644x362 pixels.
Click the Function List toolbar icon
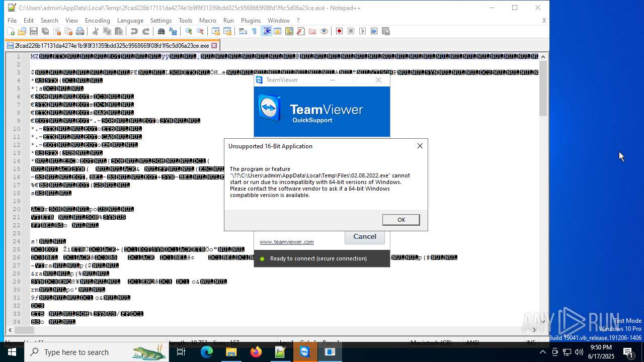tap(300, 31)
